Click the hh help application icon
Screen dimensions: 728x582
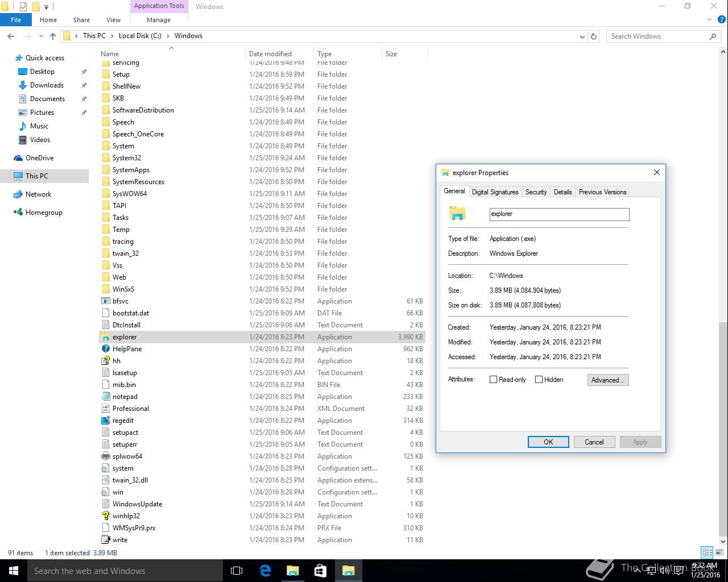tap(105, 361)
